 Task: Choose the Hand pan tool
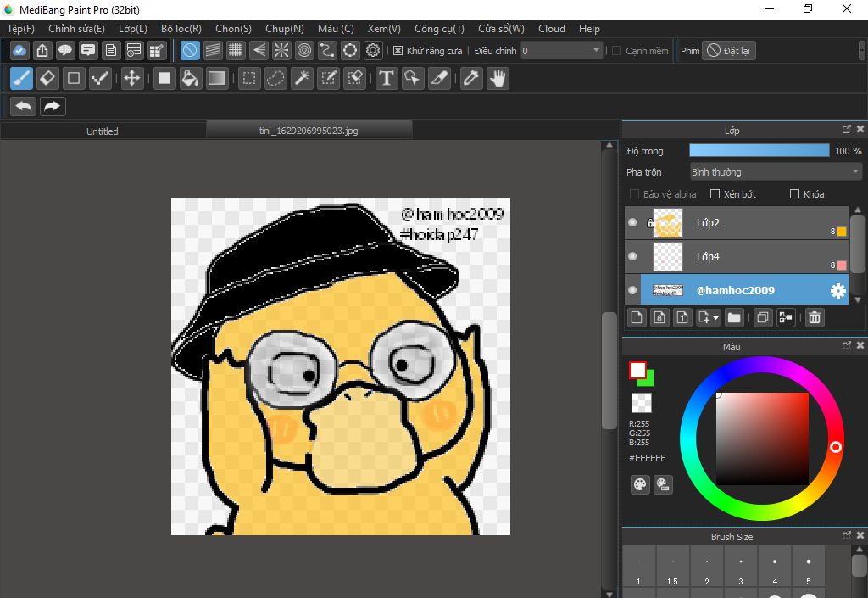click(x=498, y=79)
